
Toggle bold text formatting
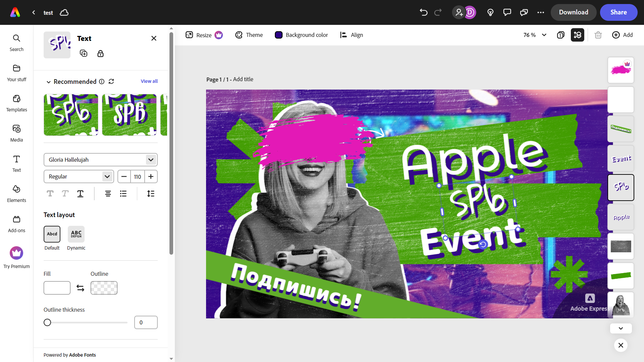(50, 194)
